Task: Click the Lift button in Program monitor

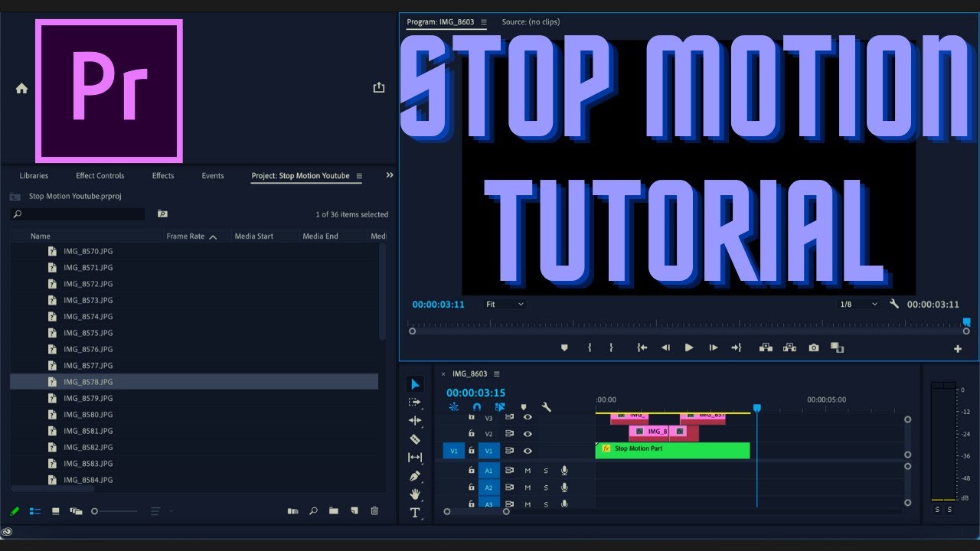Action: pos(766,347)
